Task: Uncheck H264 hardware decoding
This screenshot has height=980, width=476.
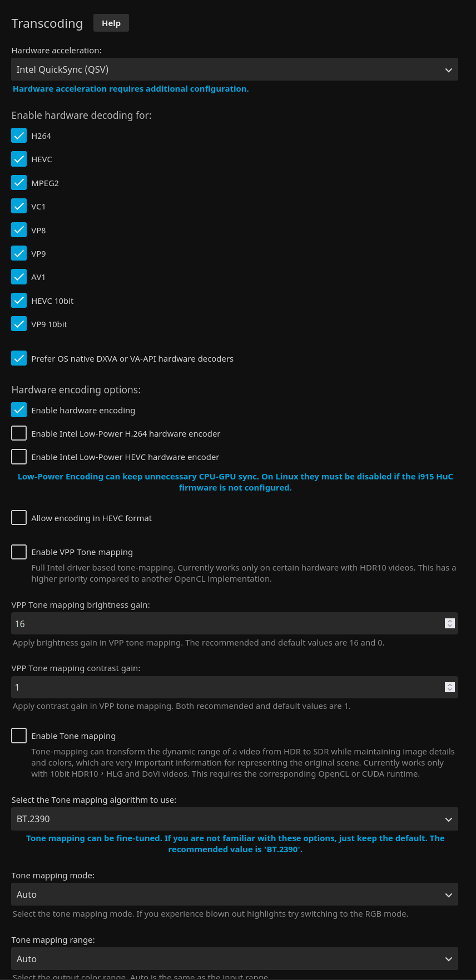Action: (19, 136)
